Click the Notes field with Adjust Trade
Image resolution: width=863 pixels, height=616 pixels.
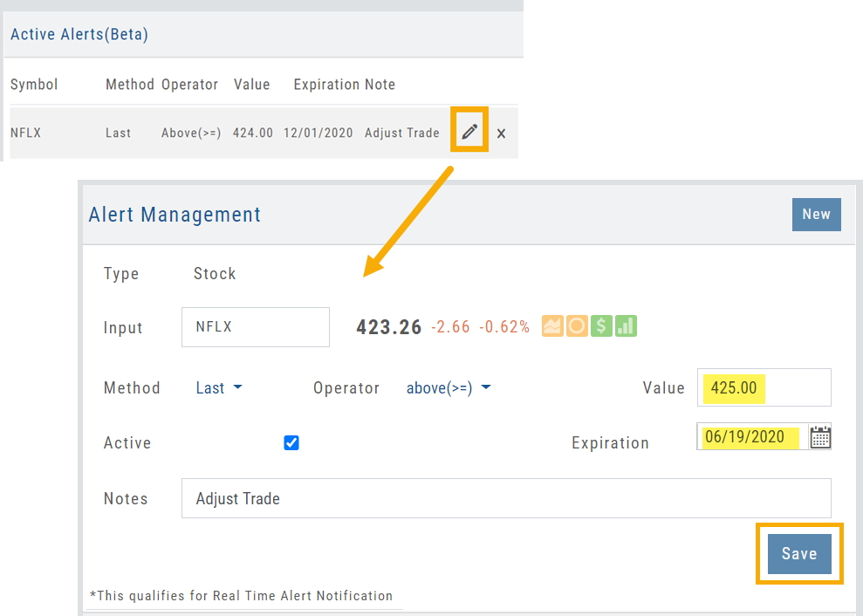[x=506, y=498]
